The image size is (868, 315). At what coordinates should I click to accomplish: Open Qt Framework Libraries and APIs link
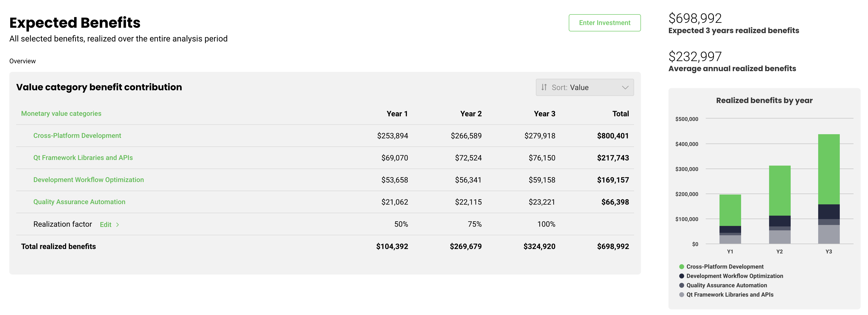pos(83,158)
